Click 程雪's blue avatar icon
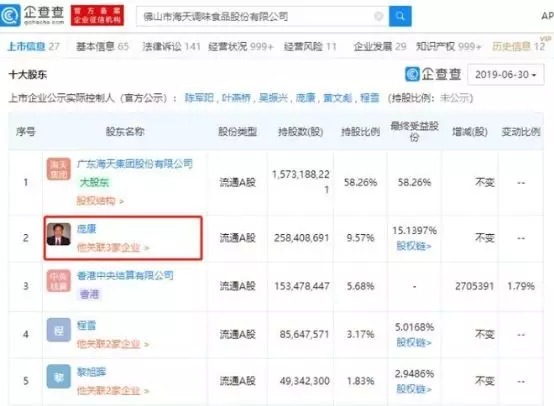The width and height of the screenshot is (554, 406). [x=58, y=330]
